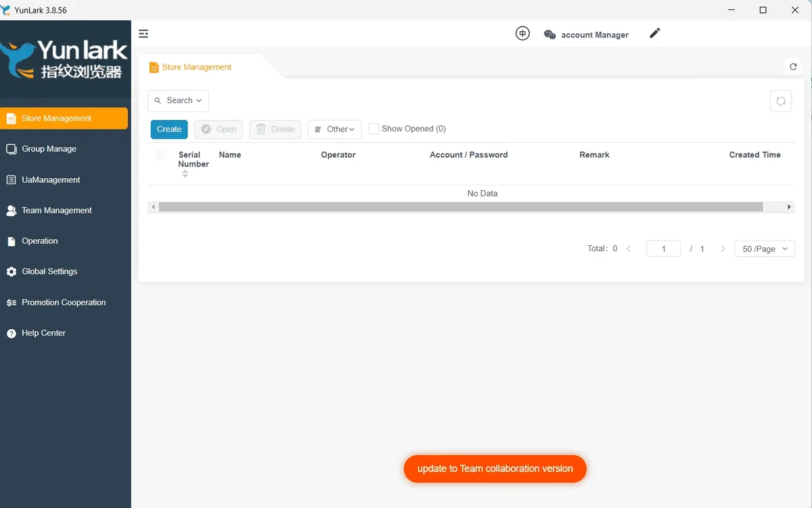Image resolution: width=812 pixels, height=508 pixels.
Task: Open the Other dropdown menu
Action: tap(335, 129)
